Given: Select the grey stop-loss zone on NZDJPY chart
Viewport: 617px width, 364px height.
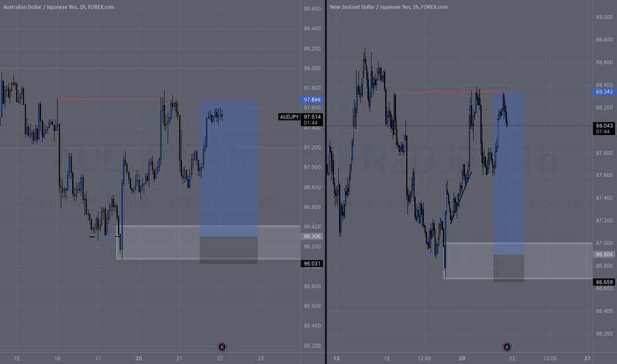Looking at the screenshot, I should 509,269.
